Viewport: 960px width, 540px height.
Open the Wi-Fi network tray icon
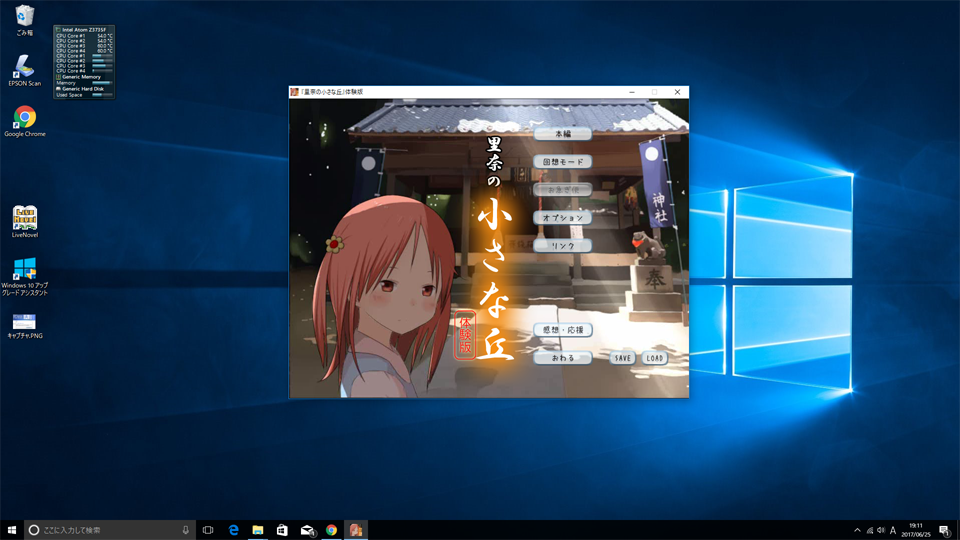pos(869,530)
